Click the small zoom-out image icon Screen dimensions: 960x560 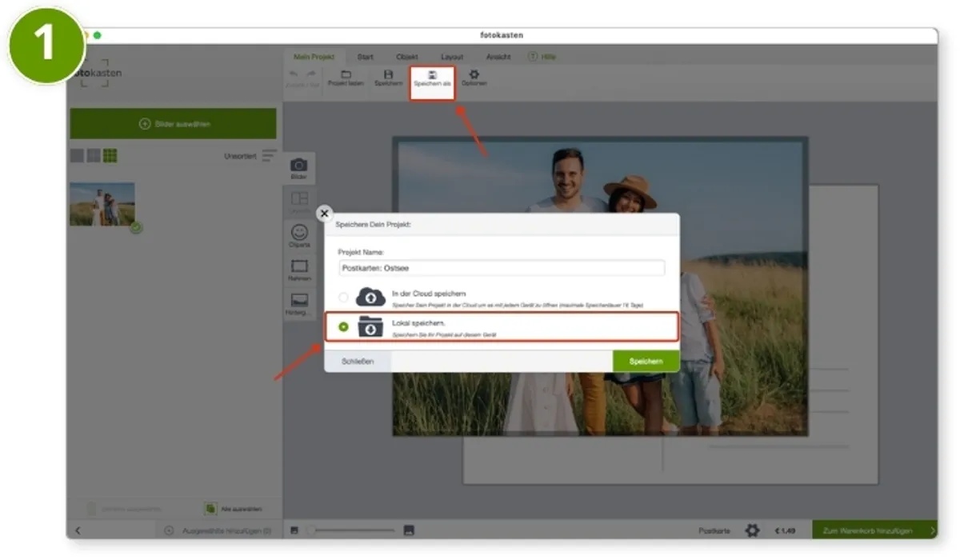[294, 530]
